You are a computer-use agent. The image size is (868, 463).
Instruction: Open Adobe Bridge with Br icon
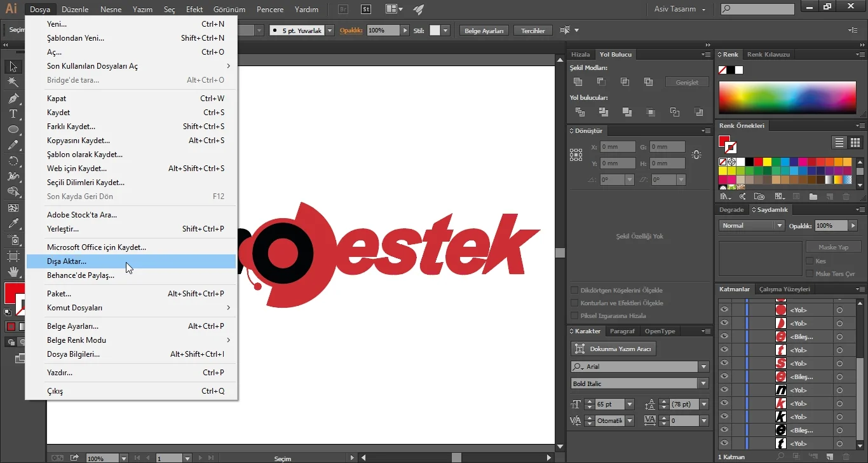pos(344,10)
